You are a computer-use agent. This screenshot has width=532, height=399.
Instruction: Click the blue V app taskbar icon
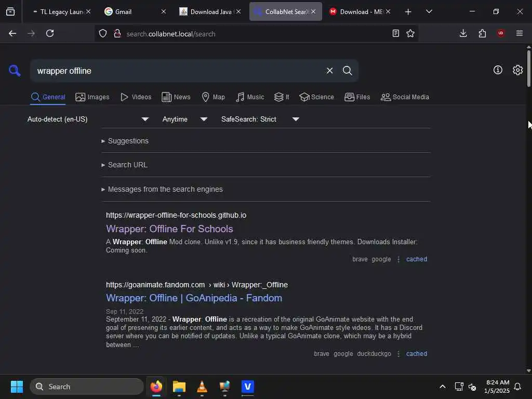[248, 387]
